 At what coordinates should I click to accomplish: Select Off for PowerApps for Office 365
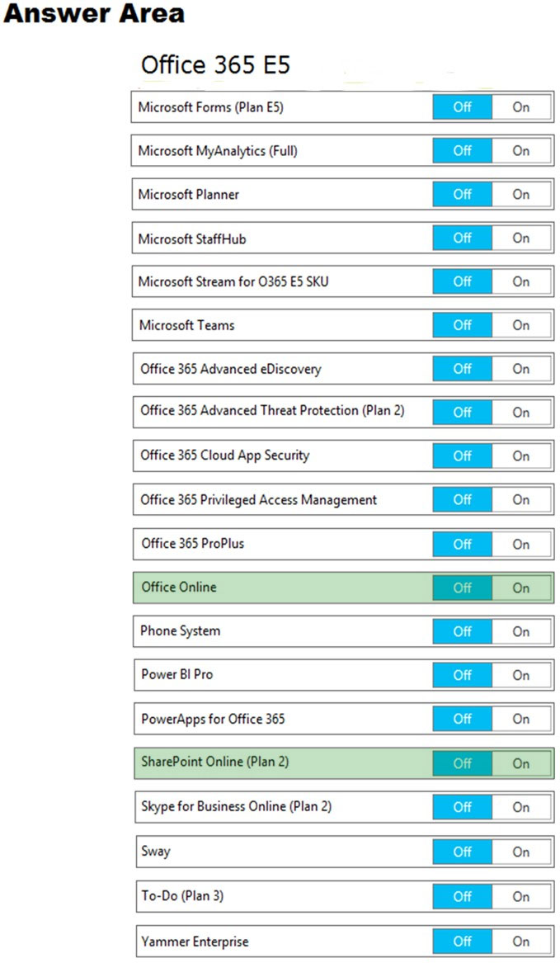click(x=463, y=719)
